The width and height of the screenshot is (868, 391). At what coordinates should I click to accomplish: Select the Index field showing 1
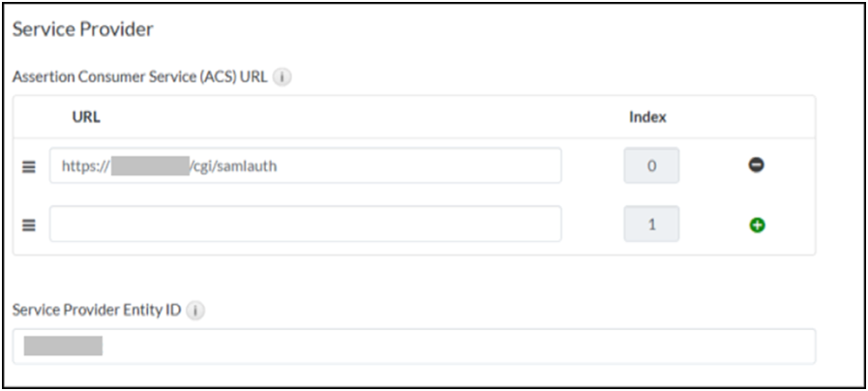coord(651,224)
